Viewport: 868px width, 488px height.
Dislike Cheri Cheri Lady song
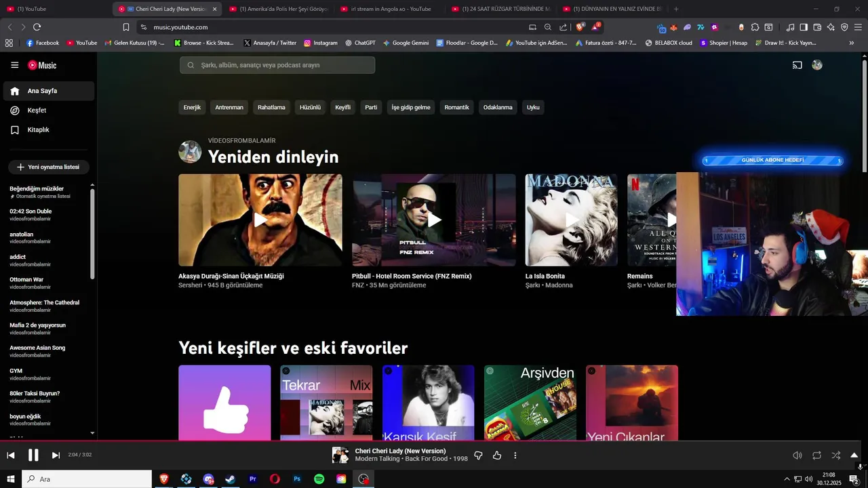click(x=478, y=455)
